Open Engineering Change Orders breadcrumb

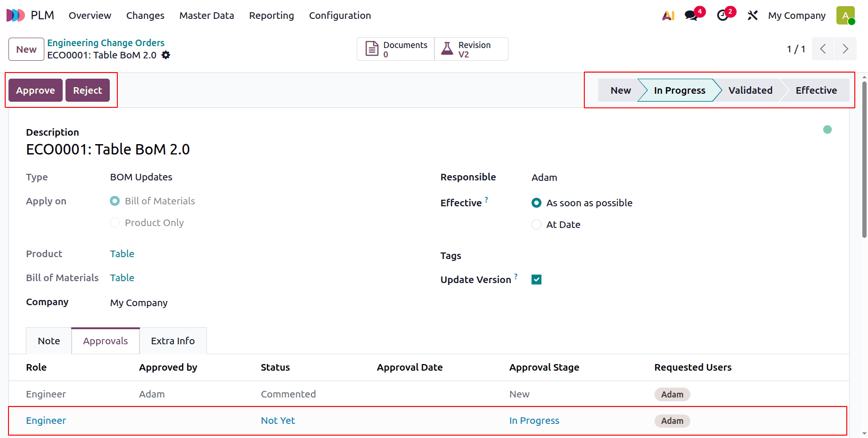coord(106,43)
